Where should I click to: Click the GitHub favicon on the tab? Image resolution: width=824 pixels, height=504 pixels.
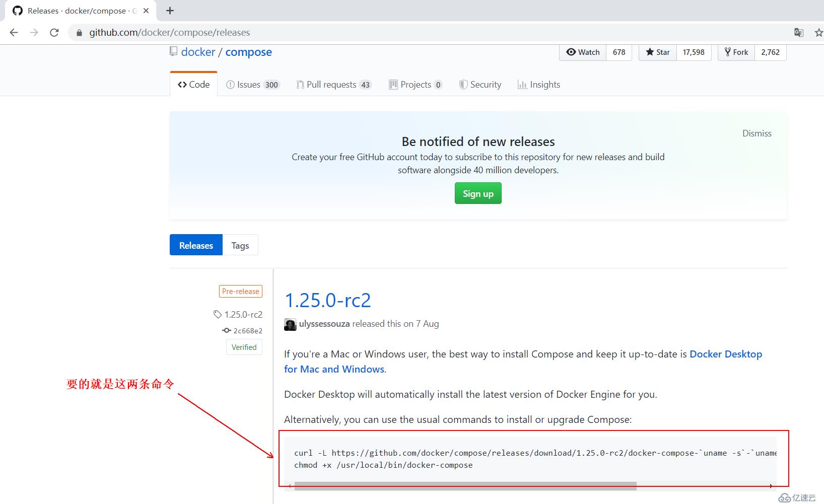click(18, 11)
